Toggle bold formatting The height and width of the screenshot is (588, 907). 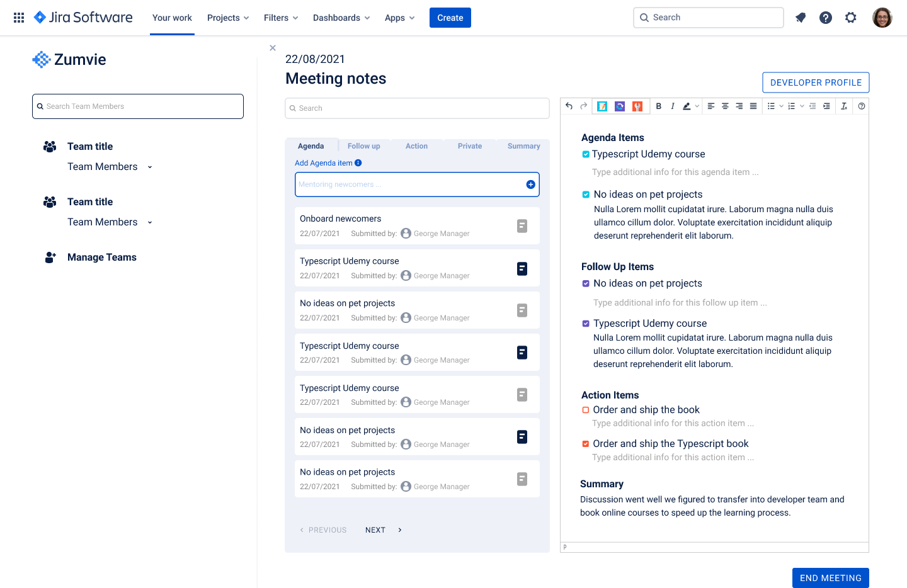659,106
